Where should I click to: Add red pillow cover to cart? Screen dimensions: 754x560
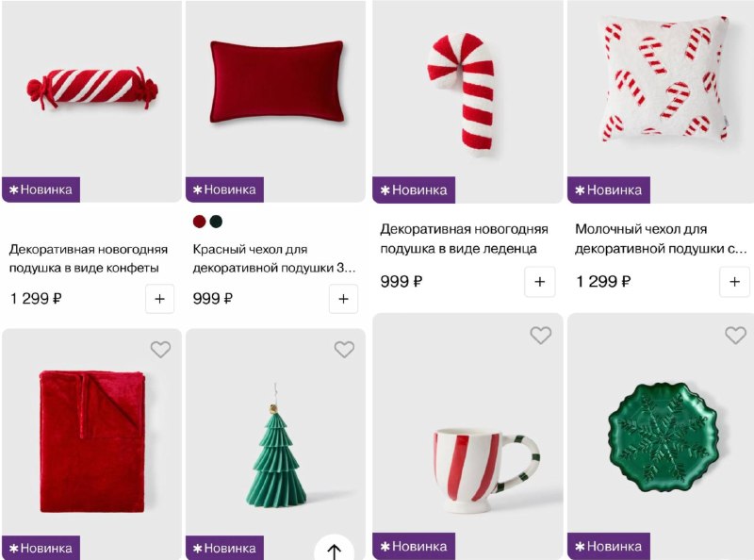click(343, 299)
